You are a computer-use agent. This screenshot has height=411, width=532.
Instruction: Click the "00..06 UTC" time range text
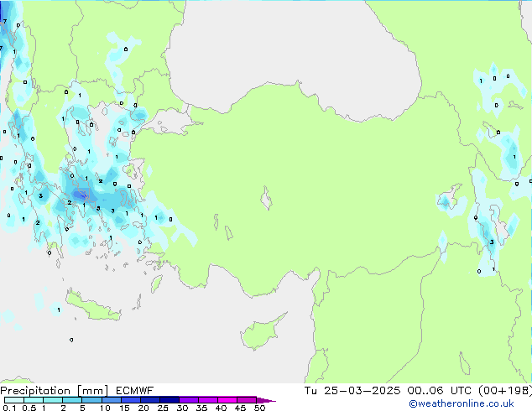(x=440, y=391)
